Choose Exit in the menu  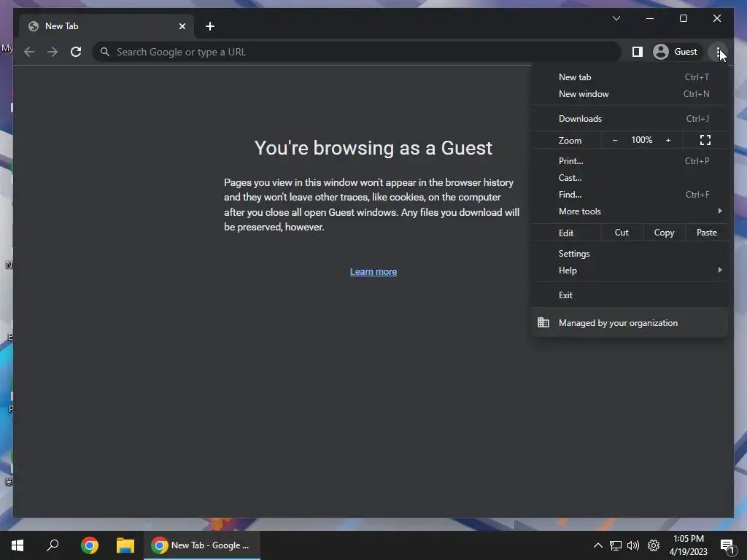click(630, 295)
